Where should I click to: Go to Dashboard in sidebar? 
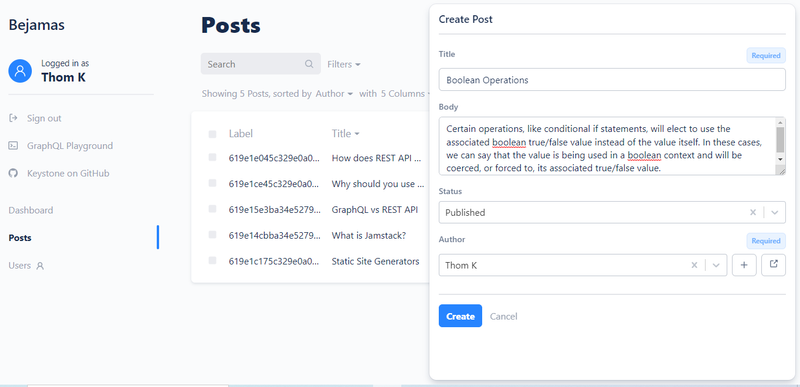point(31,210)
